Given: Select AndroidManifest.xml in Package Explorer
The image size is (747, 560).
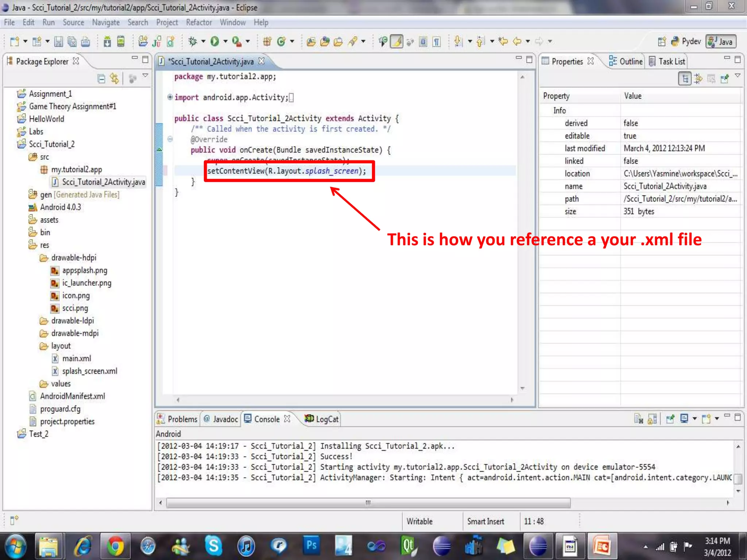Looking at the screenshot, I should tap(67, 396).
